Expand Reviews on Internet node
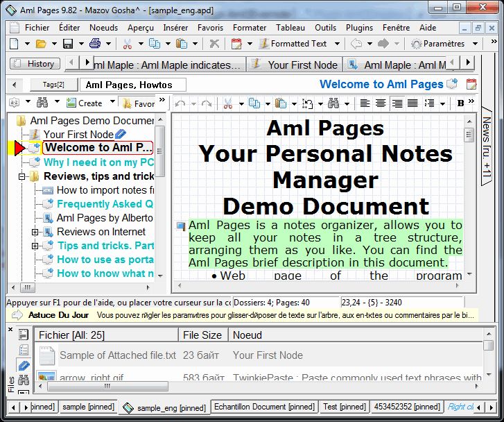Viewport: 504px width, 422px height. [x=35, y=232]
